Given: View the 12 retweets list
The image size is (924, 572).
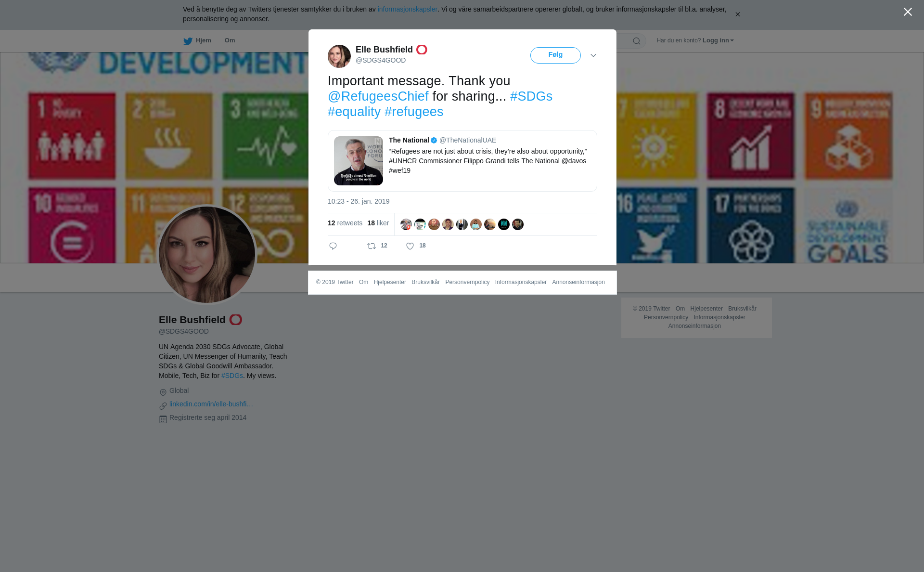Looking at the screenshot, I should [x=345, y=223].
